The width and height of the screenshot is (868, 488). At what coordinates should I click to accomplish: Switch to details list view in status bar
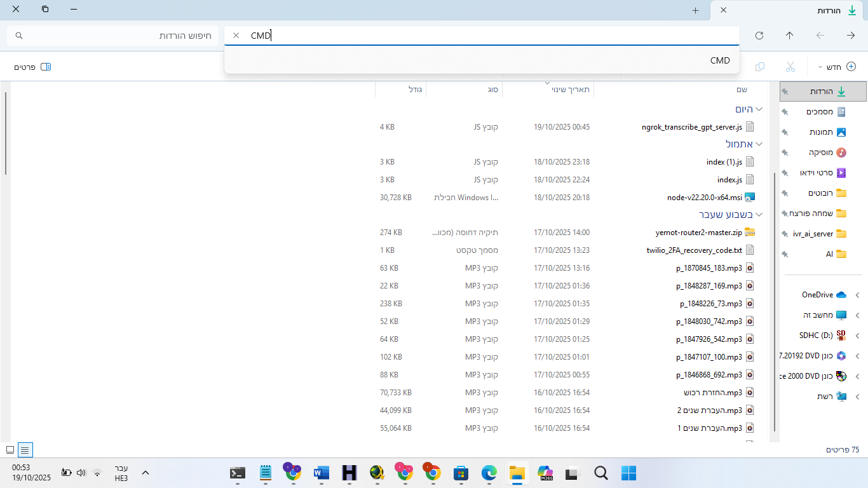tap(24, 450)
